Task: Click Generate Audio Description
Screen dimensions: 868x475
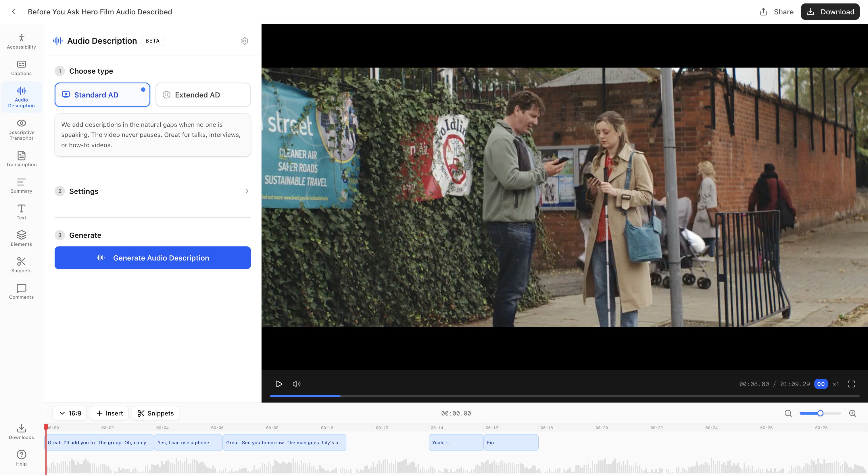Action: click(152, 258)
